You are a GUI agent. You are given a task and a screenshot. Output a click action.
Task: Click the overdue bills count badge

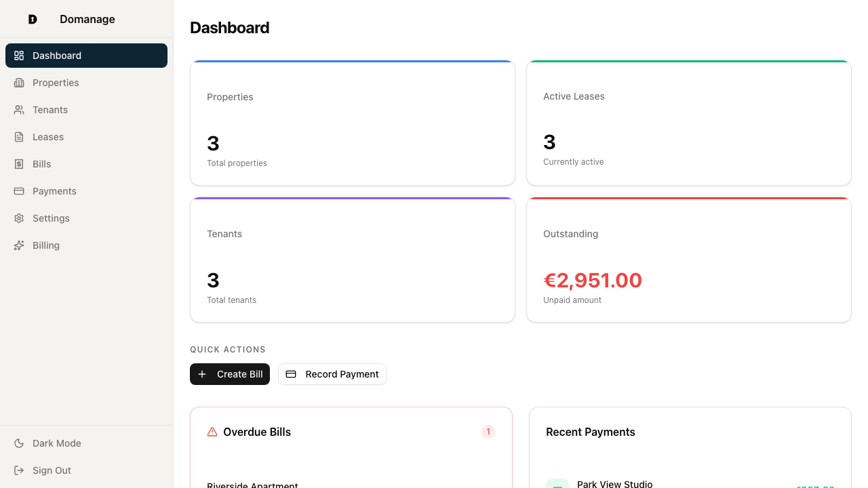coord(488,431)
